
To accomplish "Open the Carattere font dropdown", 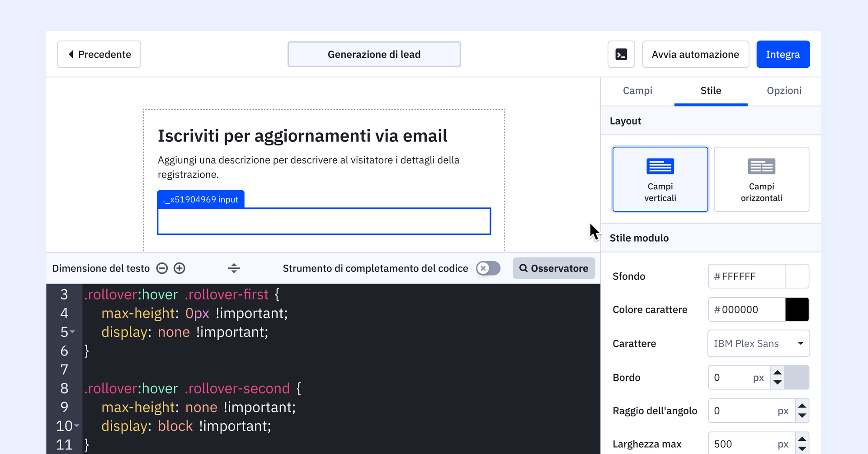I will coord(758,343).
